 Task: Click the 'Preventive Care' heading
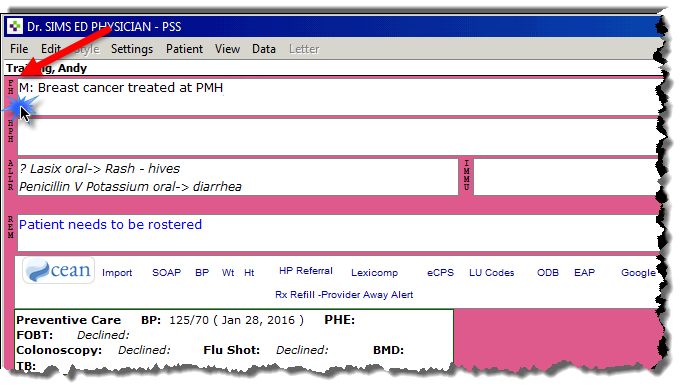coord(69,320)
